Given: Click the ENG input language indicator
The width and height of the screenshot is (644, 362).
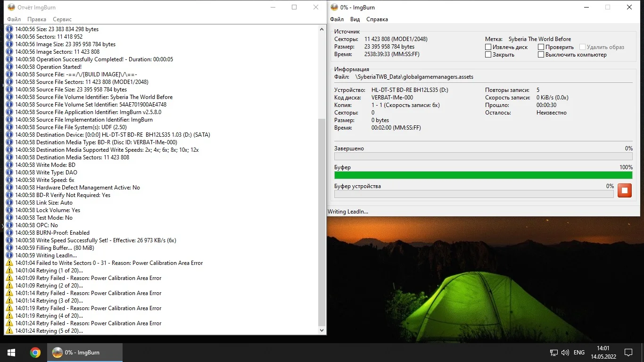Looking at the screenshot, I should [x=579, y=353].
